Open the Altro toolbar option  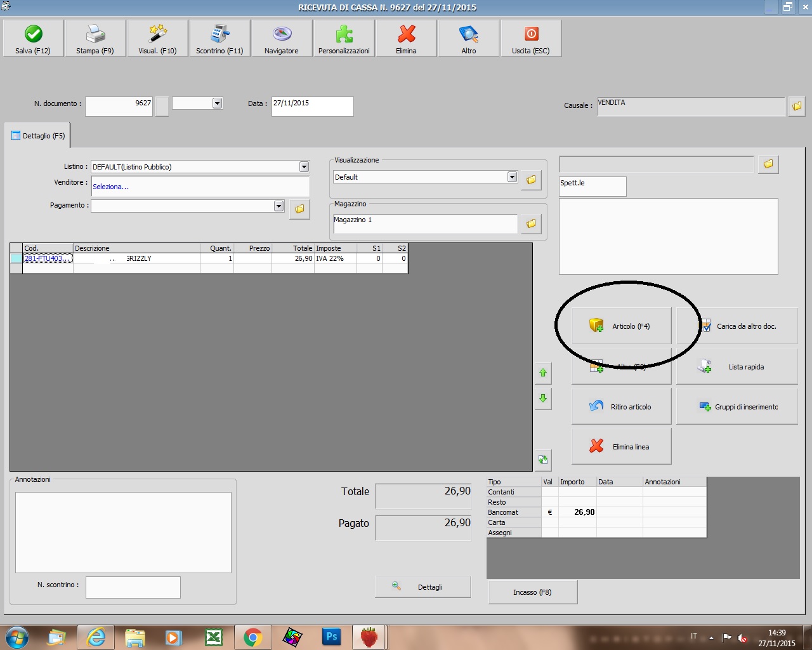468,38
